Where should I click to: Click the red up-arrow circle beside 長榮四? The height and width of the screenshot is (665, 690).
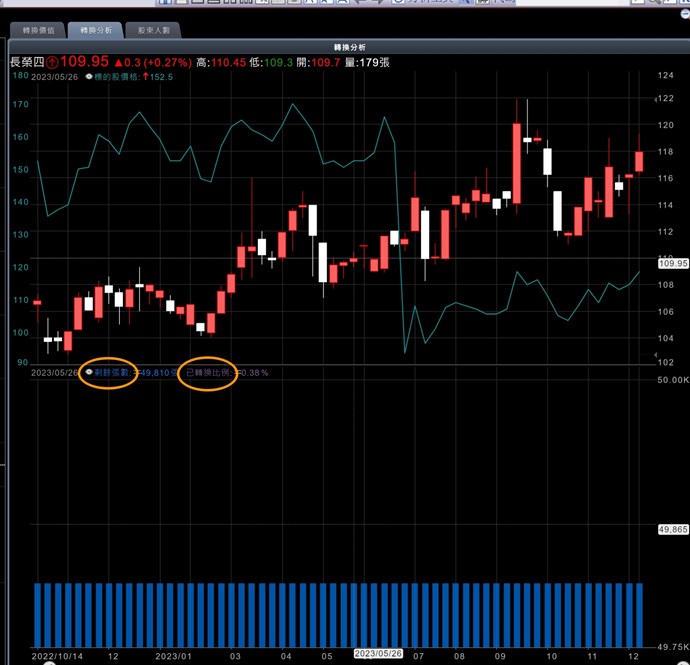coord(52,62)
